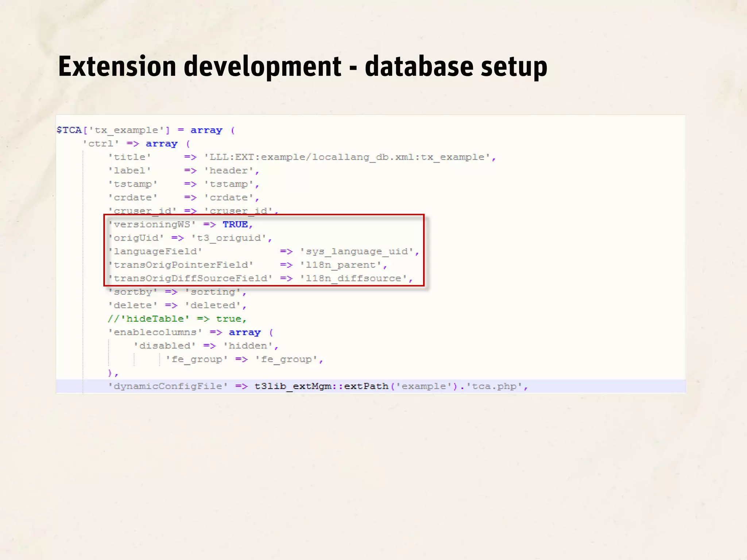Click the 'languageField' key

[155, 252]
